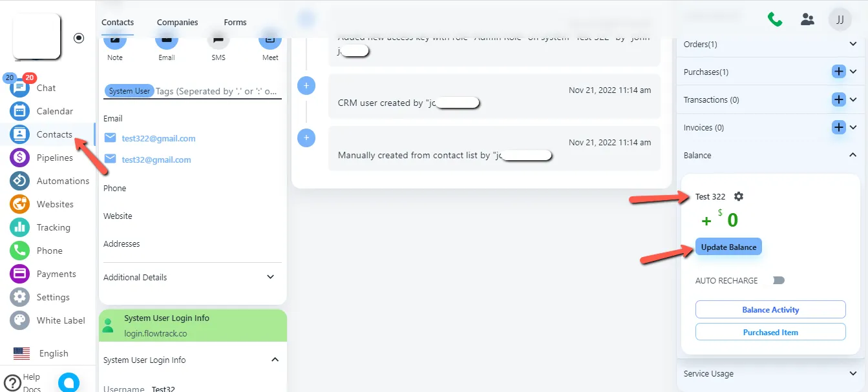Expand the Additional Details section

coord(271,277)
